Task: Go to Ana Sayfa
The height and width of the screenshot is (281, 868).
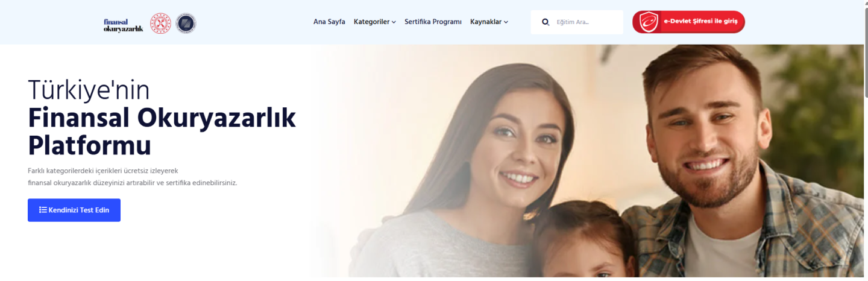Action: point(329,22)
